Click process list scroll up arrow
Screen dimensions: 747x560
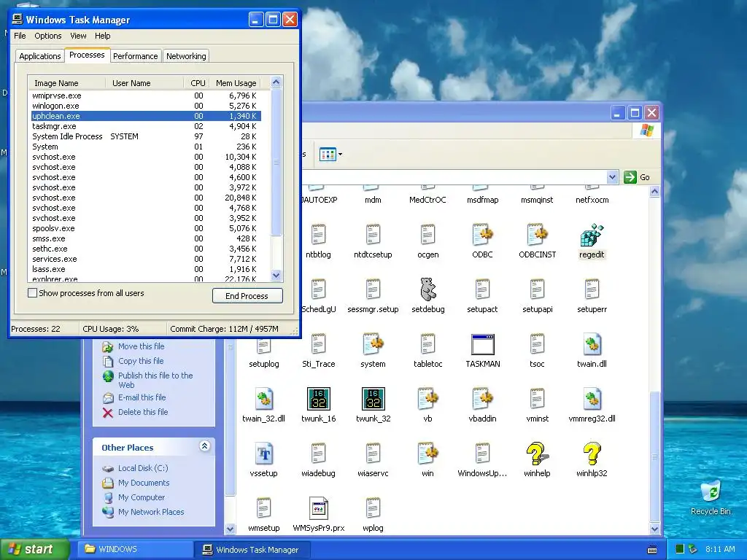click(276, 82)
